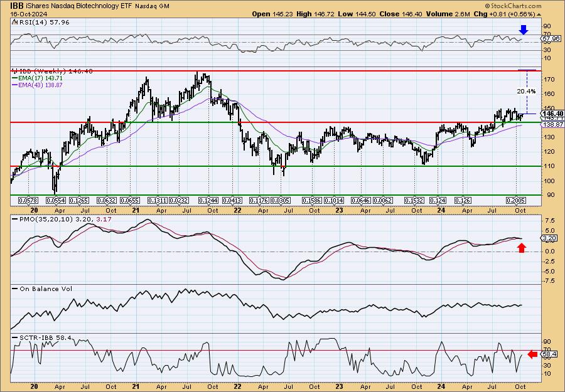This screenshot has width=565, height=392.
Task: Click the Close 146.40 header value
Action: [x=401, y=14]
